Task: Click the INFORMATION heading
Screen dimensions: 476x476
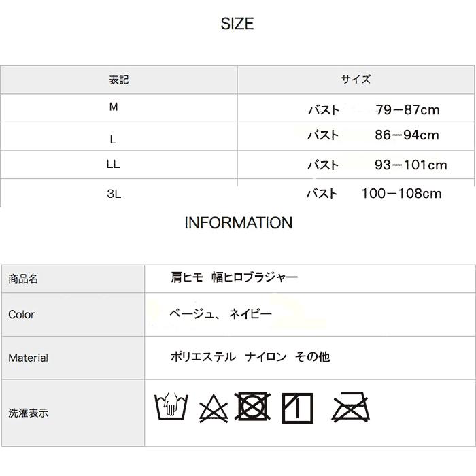Action: (238, 223)
